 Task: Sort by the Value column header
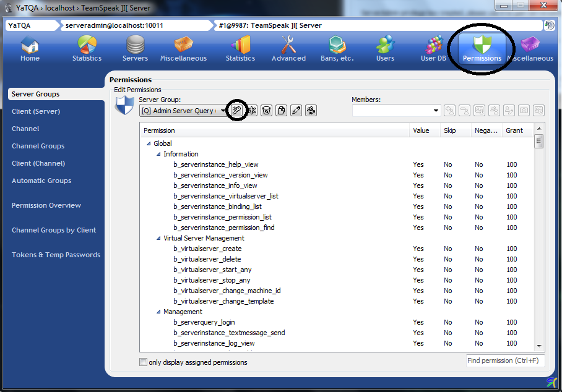425,130
